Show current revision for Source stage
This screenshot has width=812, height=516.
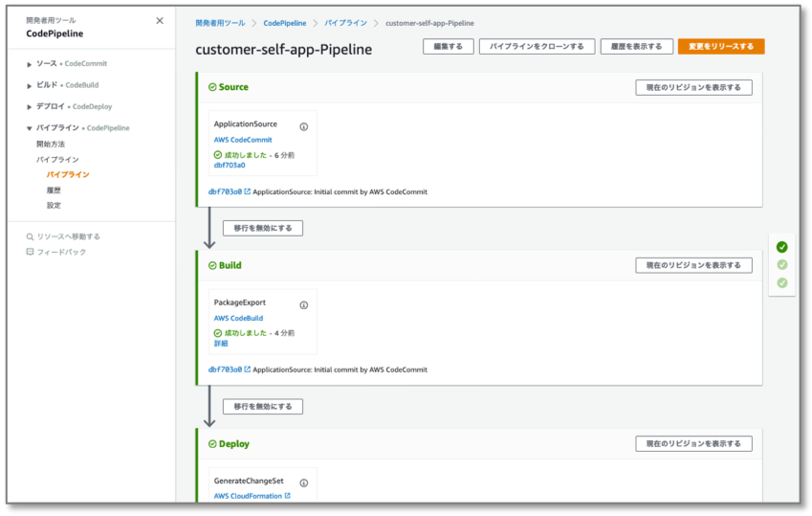coord(693,87)
